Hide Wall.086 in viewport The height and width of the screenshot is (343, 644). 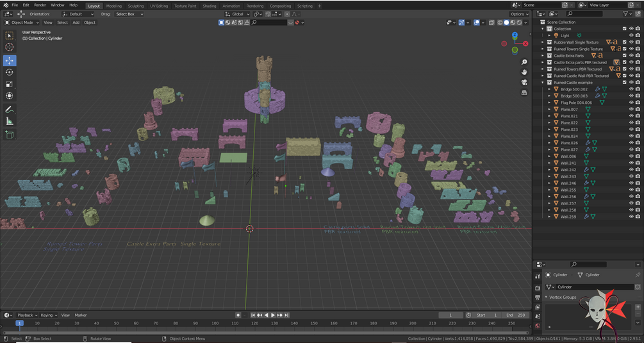click(x=631, y=156)
